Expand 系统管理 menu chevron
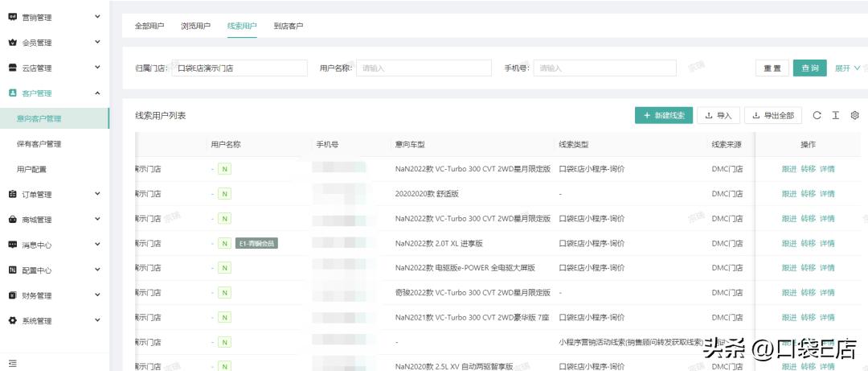 [x=97, y=320]
